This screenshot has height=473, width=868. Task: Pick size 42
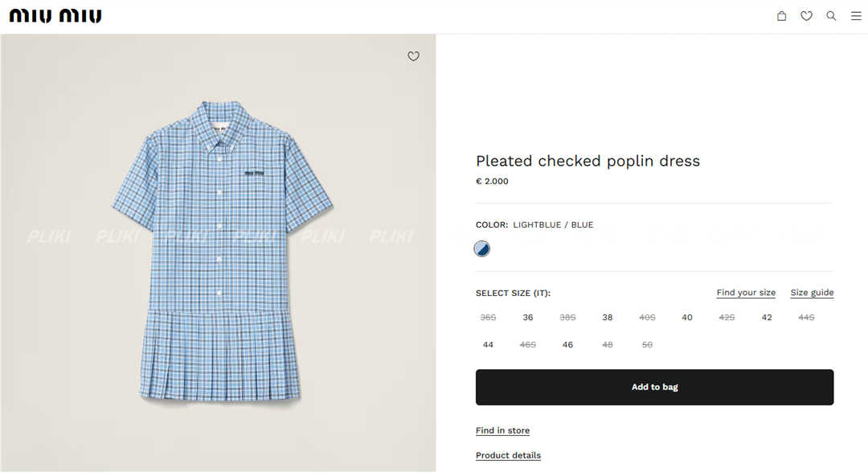tap(767, 318)
